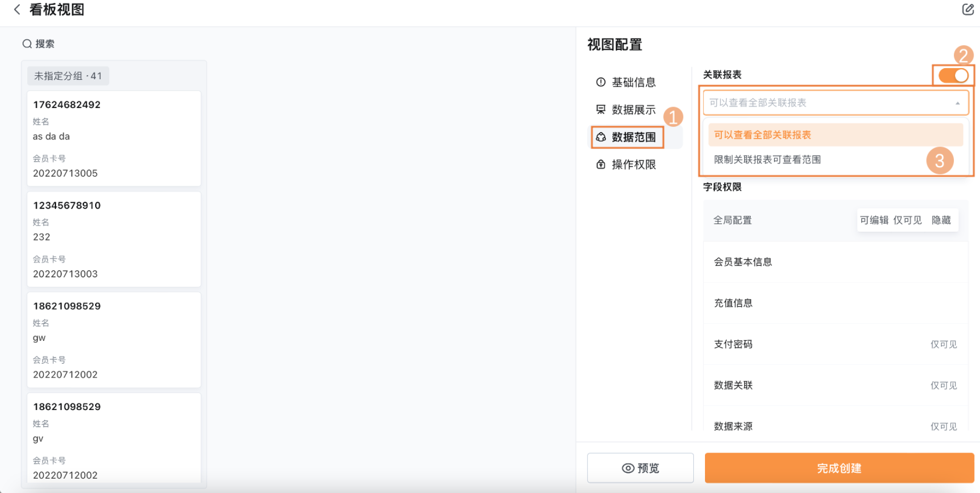Click the search magnifier icon
Image resolution: width=980 pixels, height=493 pixels.
(x=27, y=44)
